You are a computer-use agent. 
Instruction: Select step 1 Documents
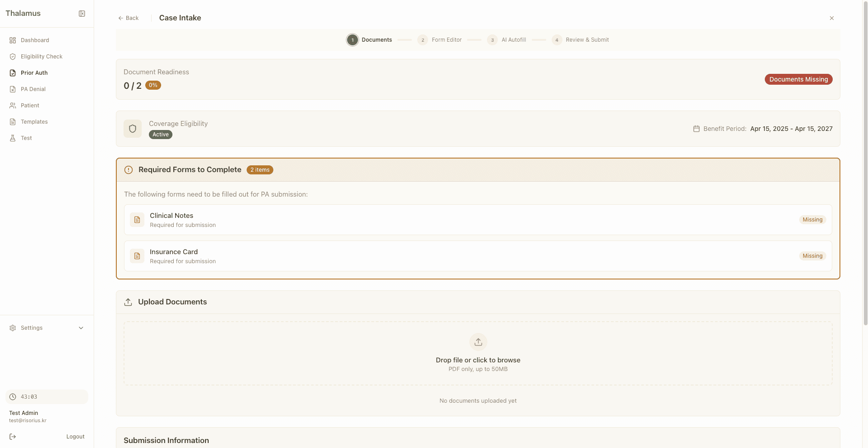pyautogui.click(x=369, y=40)
